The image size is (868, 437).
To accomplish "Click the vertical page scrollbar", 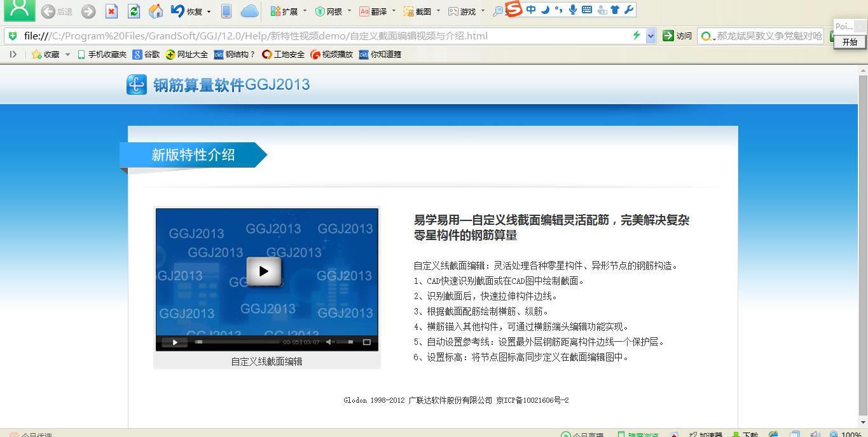I will tap(863, 245).
